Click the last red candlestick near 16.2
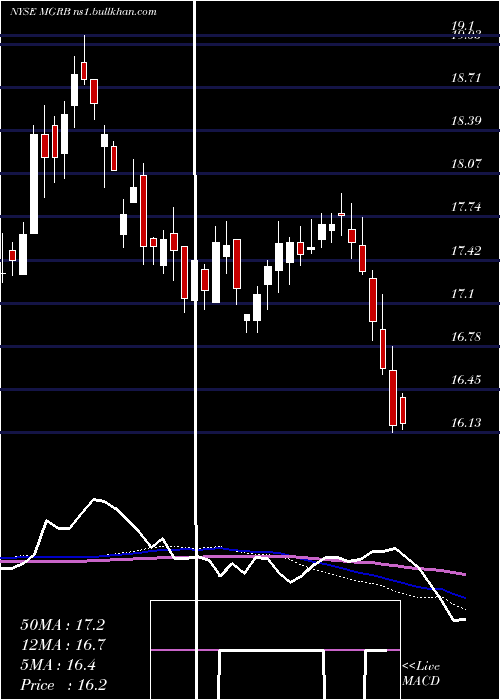500x700 pixels. click(x=403, y=411)
